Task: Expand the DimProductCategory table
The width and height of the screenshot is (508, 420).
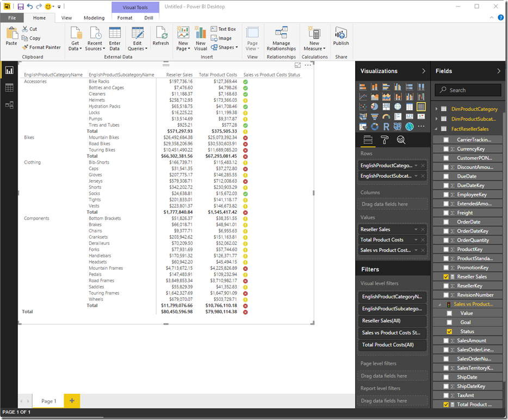Action: pyautogui.click(x=436, y=109)
